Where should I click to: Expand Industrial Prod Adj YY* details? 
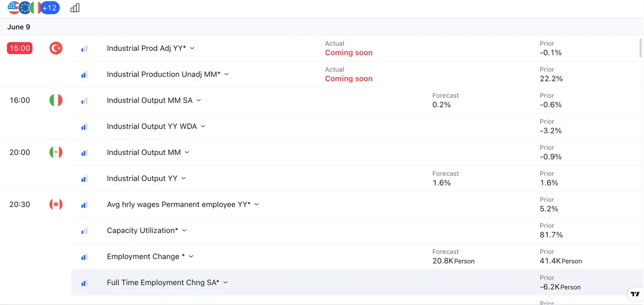[x=192, y=48]
